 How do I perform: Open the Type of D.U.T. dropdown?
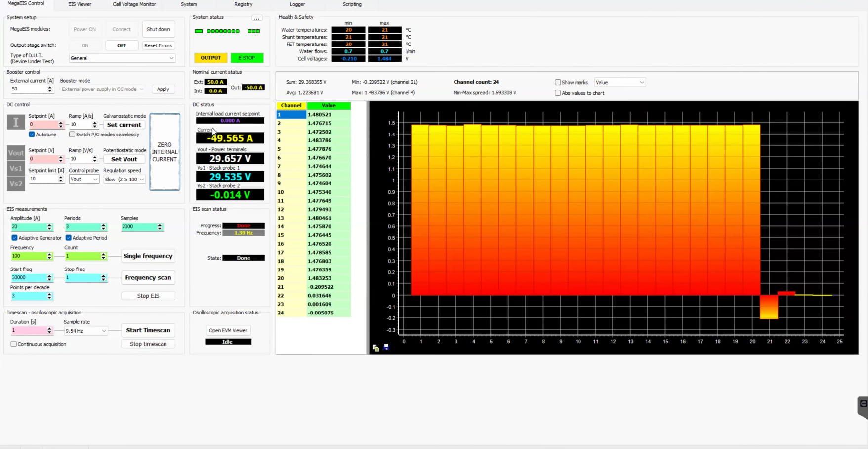[171, 58]
